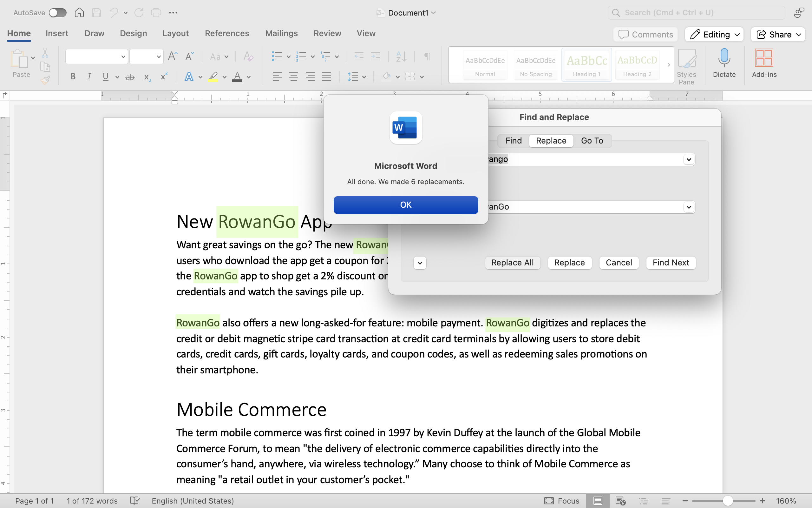Viewport: 812px width, 508px height.
Task: Expand the Find what history dropdown
Action: 689,159
